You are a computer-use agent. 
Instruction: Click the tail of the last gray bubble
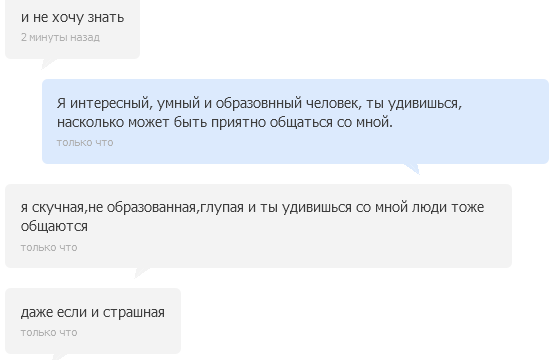click(60, 356)
